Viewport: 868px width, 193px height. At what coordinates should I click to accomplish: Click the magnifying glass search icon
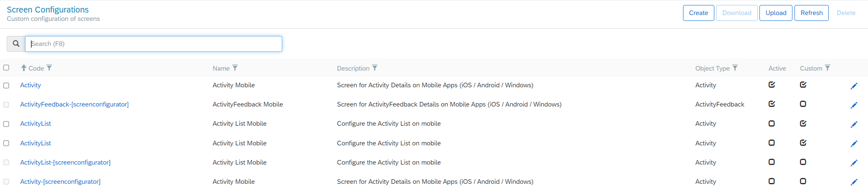pyautogui.click(x=16, y=44)
